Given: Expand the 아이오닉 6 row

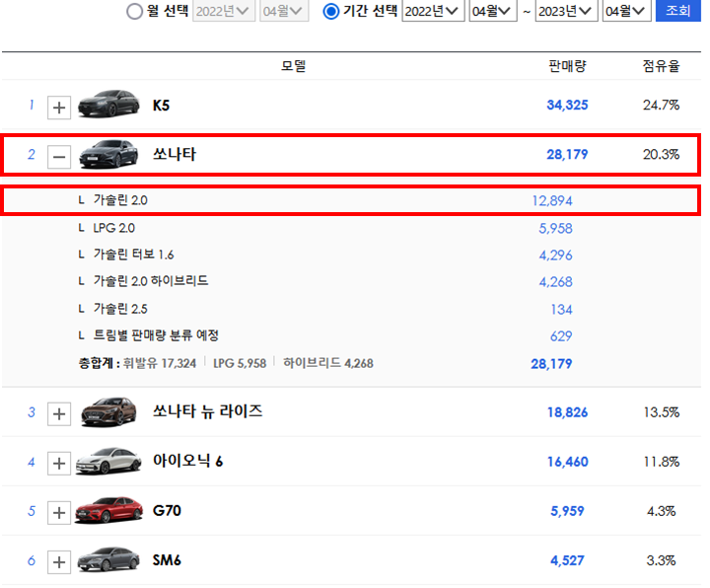Looking at the screenshot, I should [x=59, y=464].
